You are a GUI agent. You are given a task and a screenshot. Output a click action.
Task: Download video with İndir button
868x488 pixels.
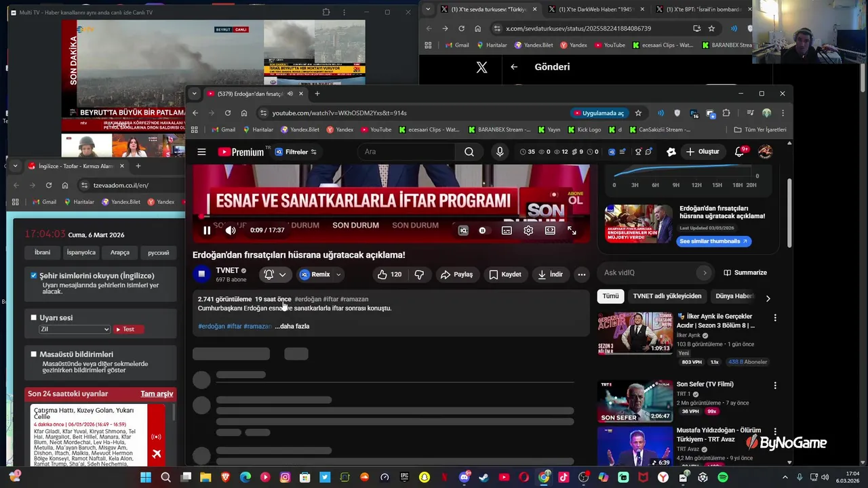pos(550,274)
